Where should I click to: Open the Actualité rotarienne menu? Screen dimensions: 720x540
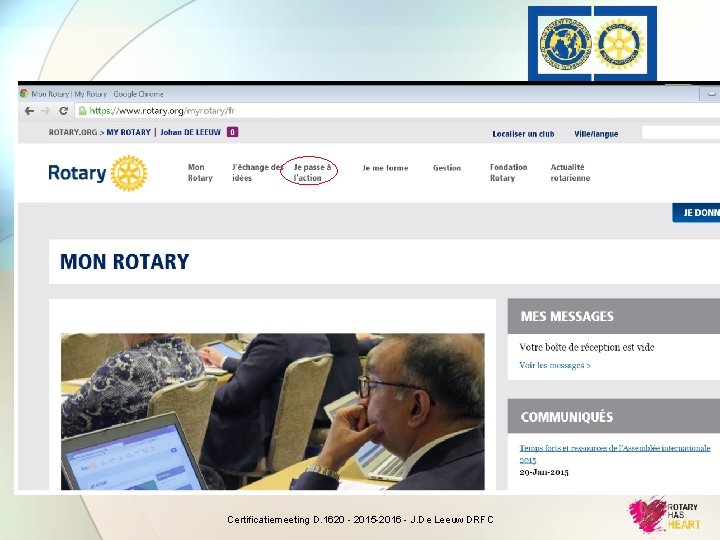click(x=570, y=173)
